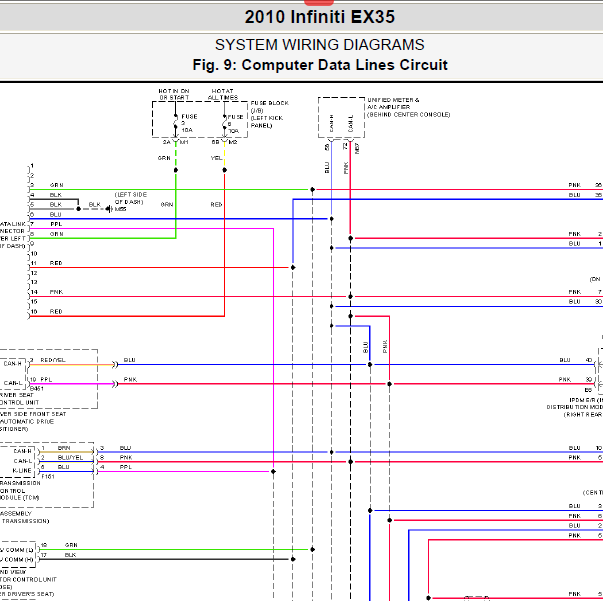The height and width of the screenshot is (601, 603).
Task: Select the "(BEHIND CENTER CONSOLE)" text
Action: 408,115
